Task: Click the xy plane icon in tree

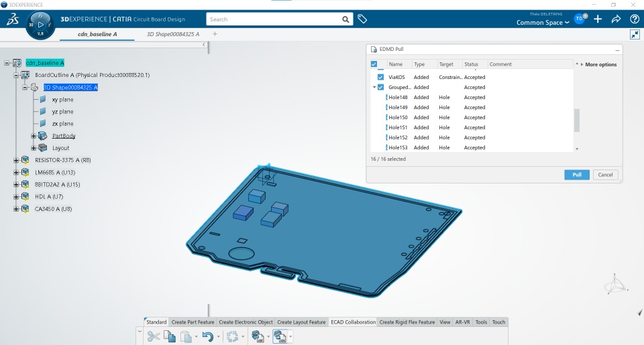Action: coord(43,99)
